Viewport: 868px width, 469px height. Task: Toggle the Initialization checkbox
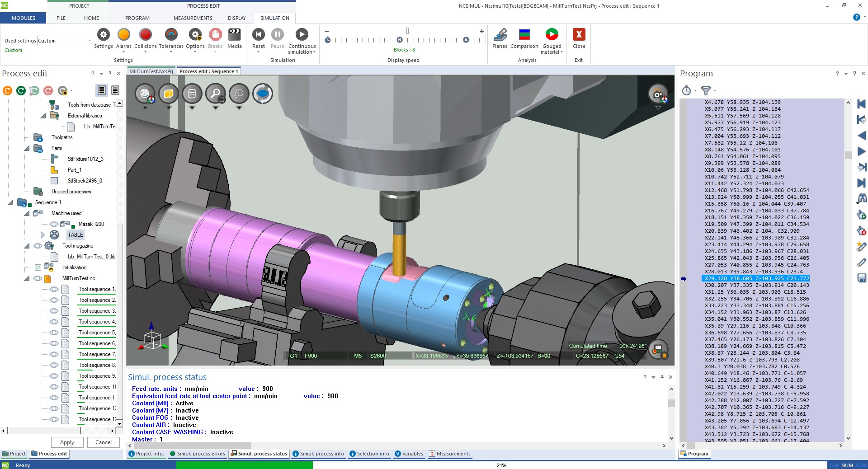click(38, 267)
